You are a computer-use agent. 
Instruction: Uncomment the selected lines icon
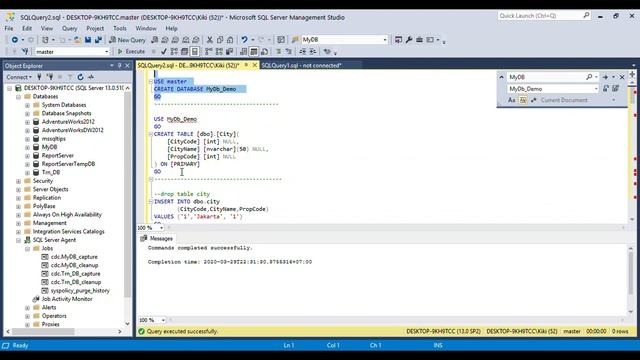(x=289, y=51)
